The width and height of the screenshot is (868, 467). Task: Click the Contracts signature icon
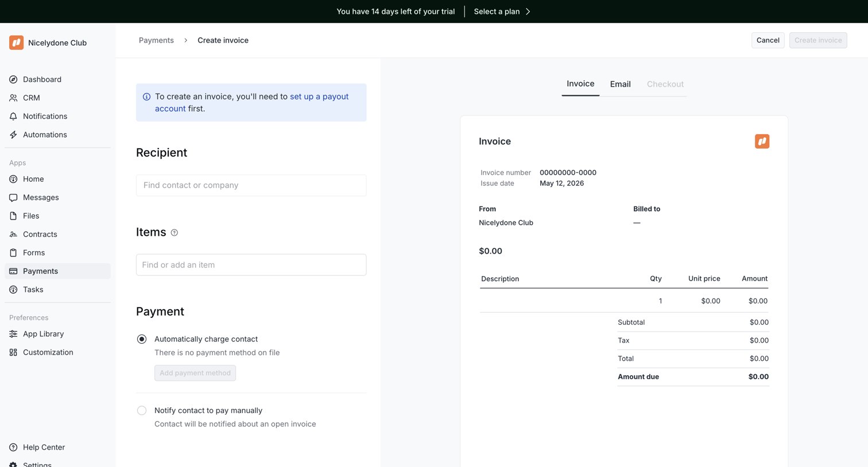13,234
